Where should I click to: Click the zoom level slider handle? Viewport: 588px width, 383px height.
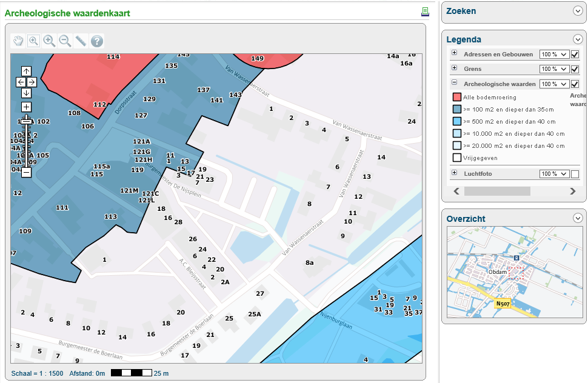26,121
